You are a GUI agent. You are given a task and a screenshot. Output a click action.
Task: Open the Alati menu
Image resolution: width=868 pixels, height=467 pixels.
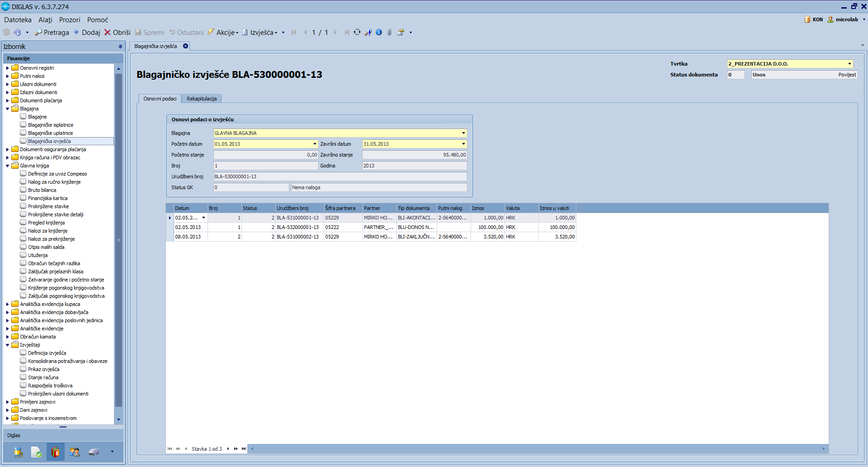click(x=45, y=20)
